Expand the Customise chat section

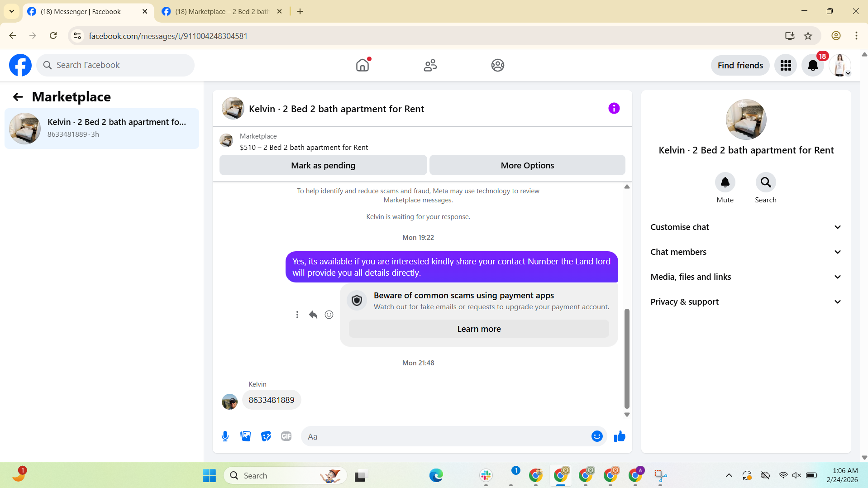pos(746,227)
